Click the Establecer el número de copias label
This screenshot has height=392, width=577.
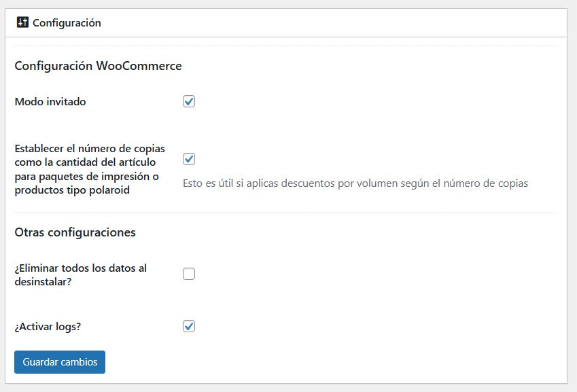(x=89, y=149)
